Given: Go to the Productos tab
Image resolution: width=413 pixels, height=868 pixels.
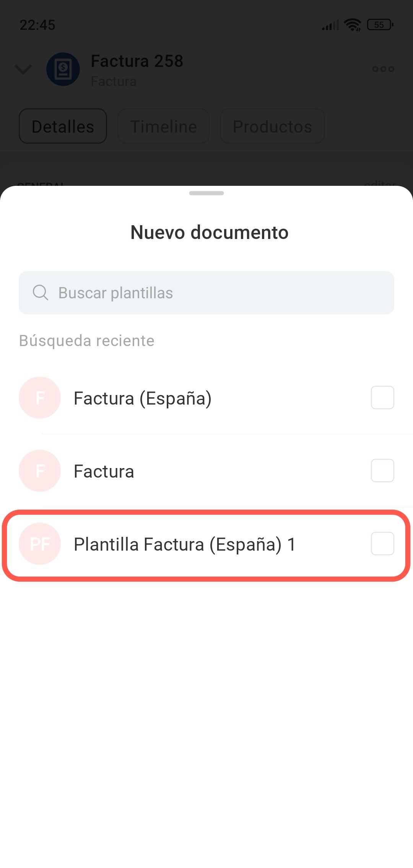Looking at the screenshot, I should tap(272, 126).
